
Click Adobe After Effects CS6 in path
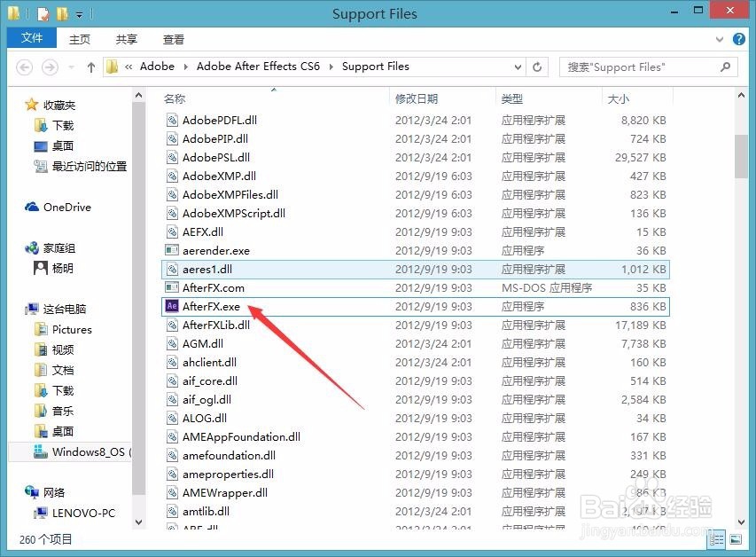point(258,67)
